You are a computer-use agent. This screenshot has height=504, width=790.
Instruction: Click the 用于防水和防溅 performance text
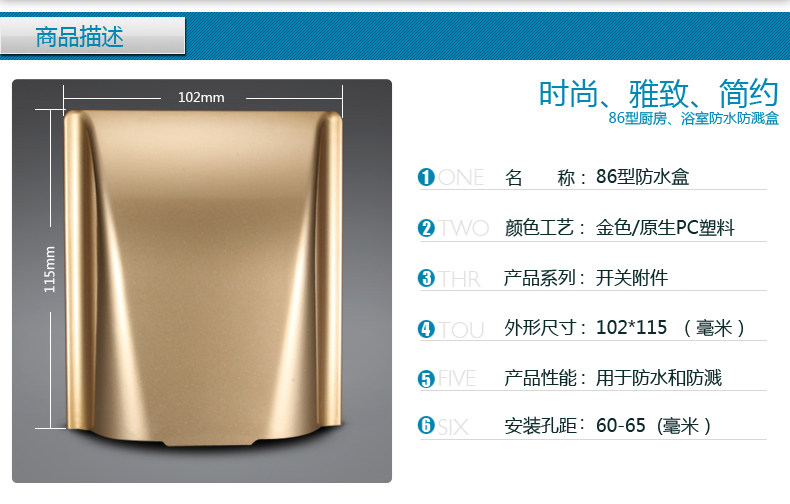659,378
